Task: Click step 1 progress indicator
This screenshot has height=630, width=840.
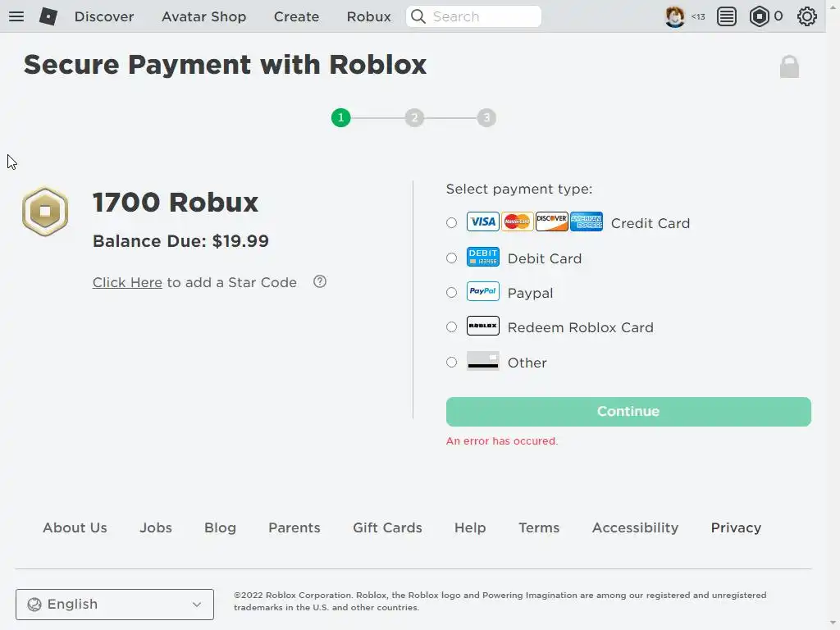Action: [340, 117]
